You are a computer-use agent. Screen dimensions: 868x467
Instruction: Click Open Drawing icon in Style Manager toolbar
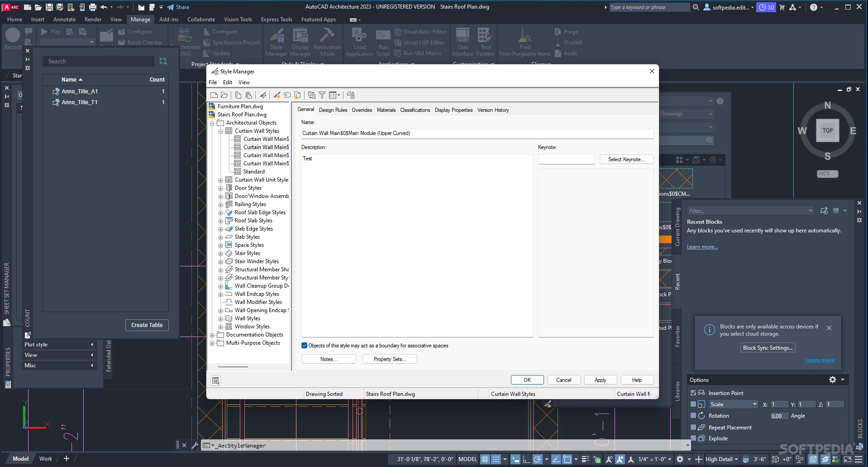tap(224, 95)
